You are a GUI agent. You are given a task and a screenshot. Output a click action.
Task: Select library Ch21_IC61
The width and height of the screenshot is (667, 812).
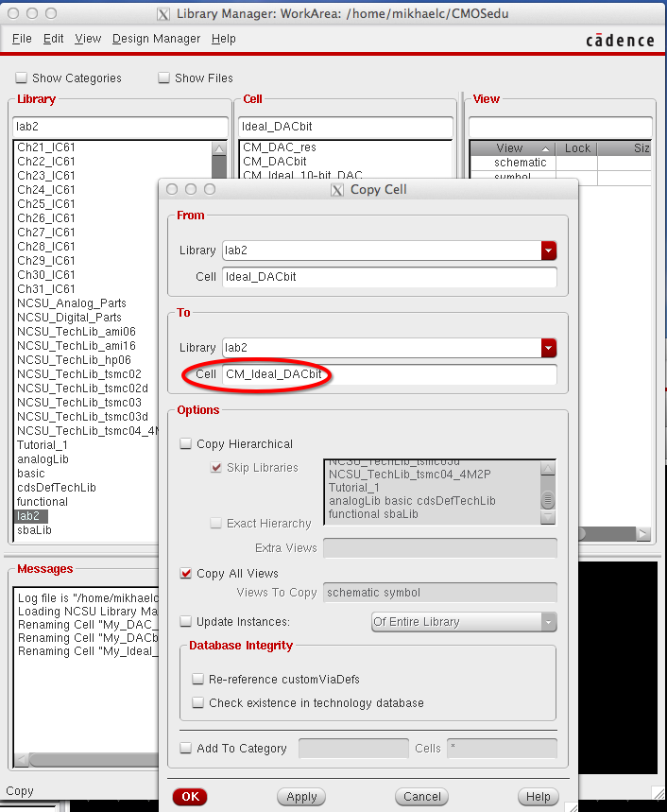[46, 147]
